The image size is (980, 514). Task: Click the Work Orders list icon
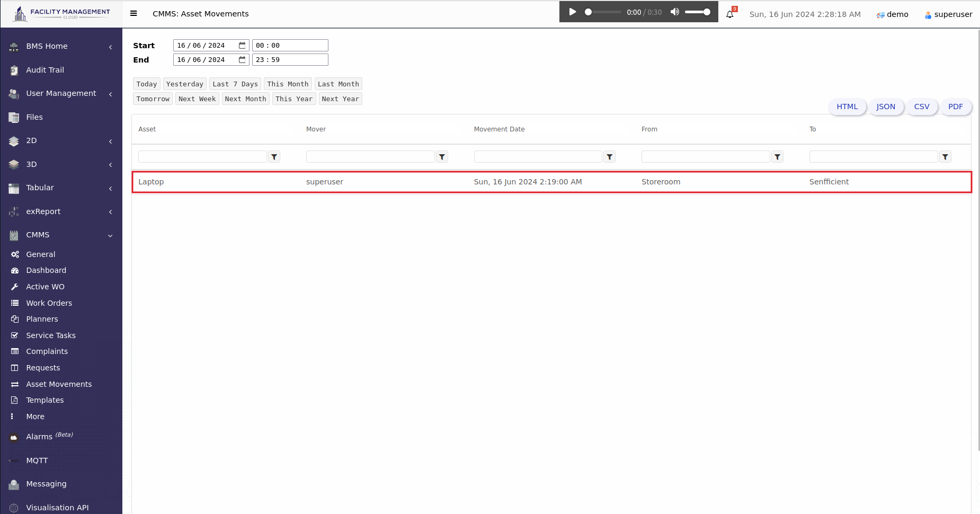point(15,303)
